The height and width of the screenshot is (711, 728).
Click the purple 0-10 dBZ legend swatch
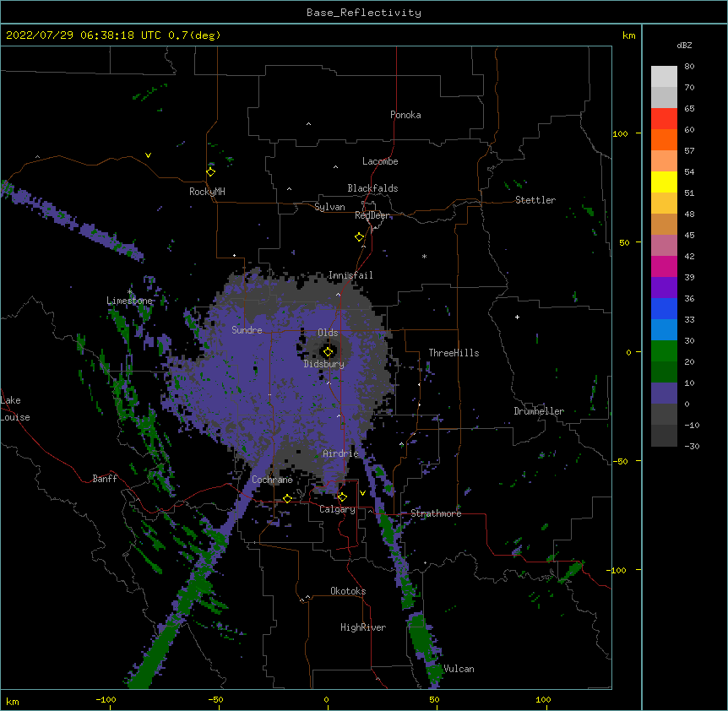click(664, 393)
